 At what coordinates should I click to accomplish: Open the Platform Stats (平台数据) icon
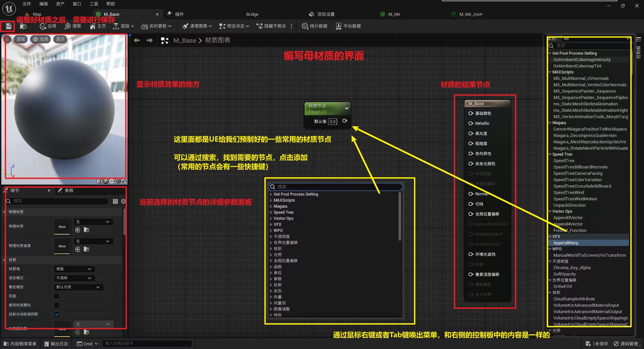pos(348,26)
